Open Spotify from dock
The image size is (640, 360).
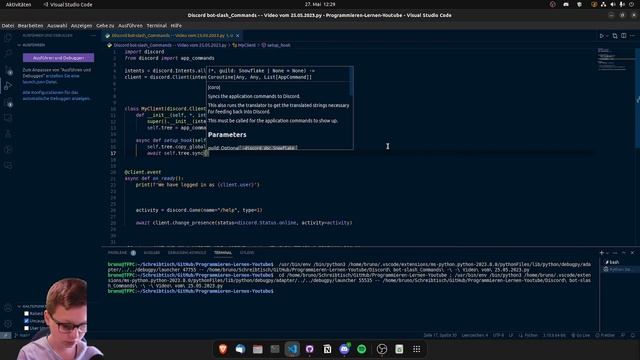(x=362, y=349)
